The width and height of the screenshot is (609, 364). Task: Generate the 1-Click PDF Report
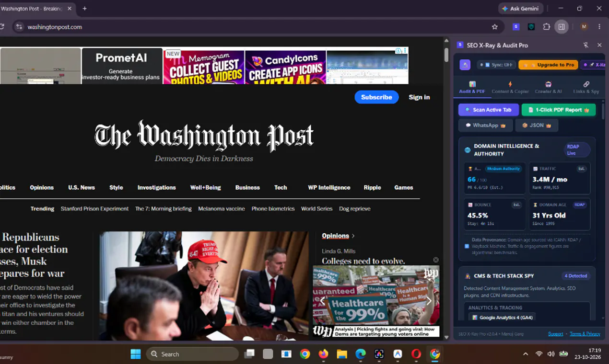559,110
